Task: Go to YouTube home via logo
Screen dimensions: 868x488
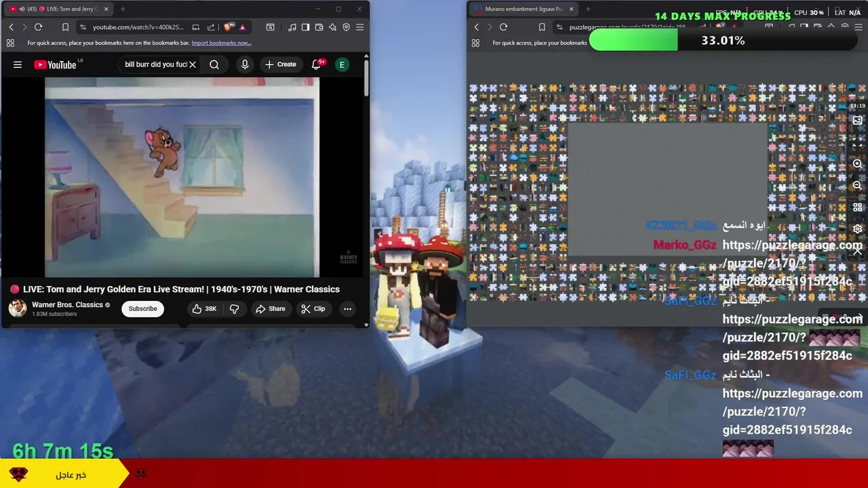Action: pos(55,64)
